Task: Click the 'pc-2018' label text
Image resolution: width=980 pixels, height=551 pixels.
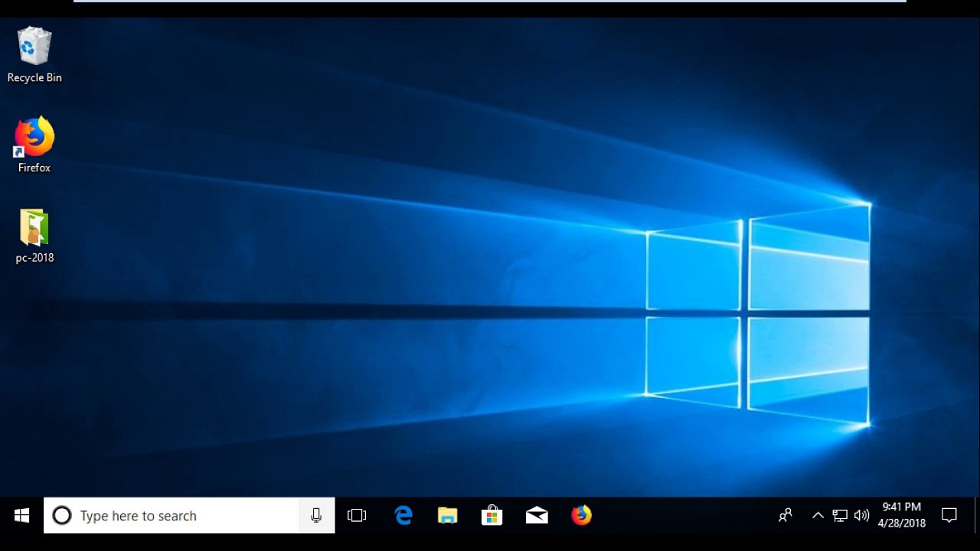Action: click(x=34, y=258)
